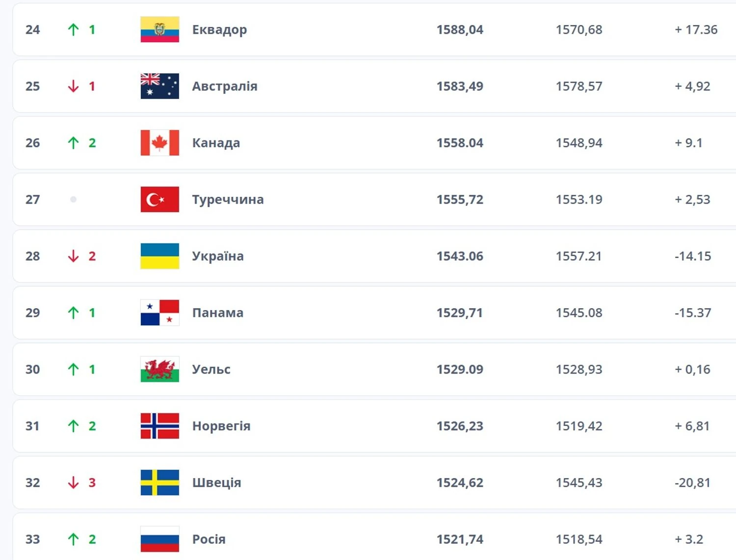The width and height of the screenshot is (736, 560).
Task: Click the Panama flag icon
Action: [x=159, y=313]
